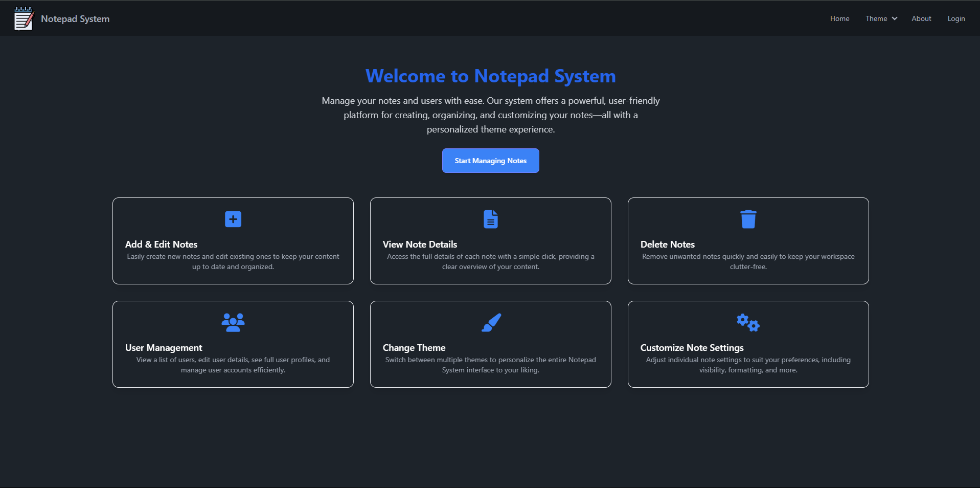Select the Delete Notes heading

(x=668, y=245)
